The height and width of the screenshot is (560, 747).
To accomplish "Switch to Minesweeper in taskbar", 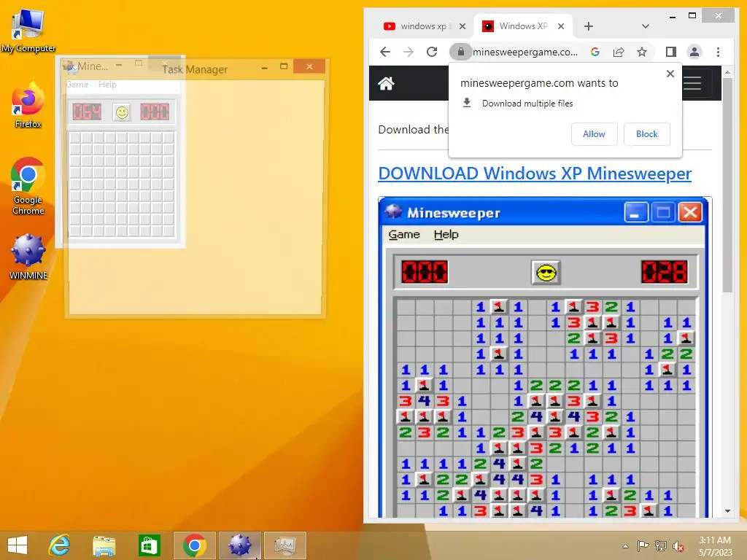I will [239, 545].
